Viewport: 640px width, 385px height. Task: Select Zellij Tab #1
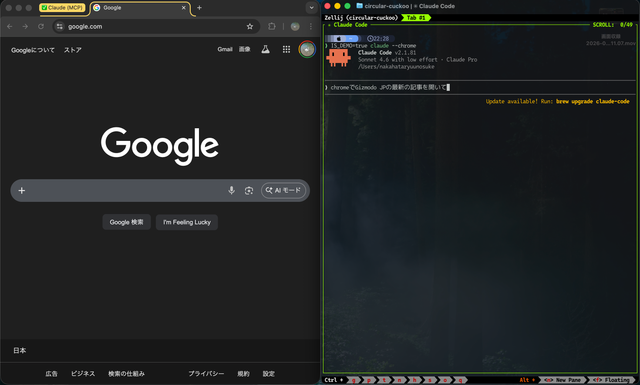coord(416,18)
